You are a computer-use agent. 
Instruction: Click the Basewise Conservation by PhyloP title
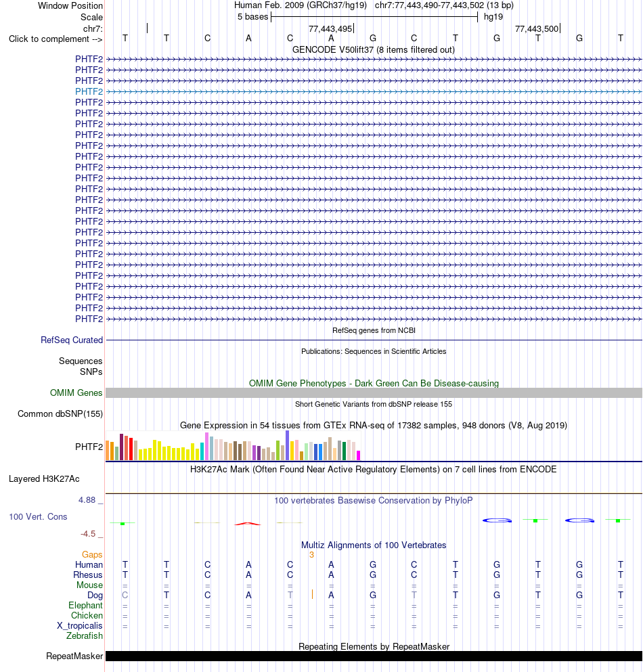point(374,501)
